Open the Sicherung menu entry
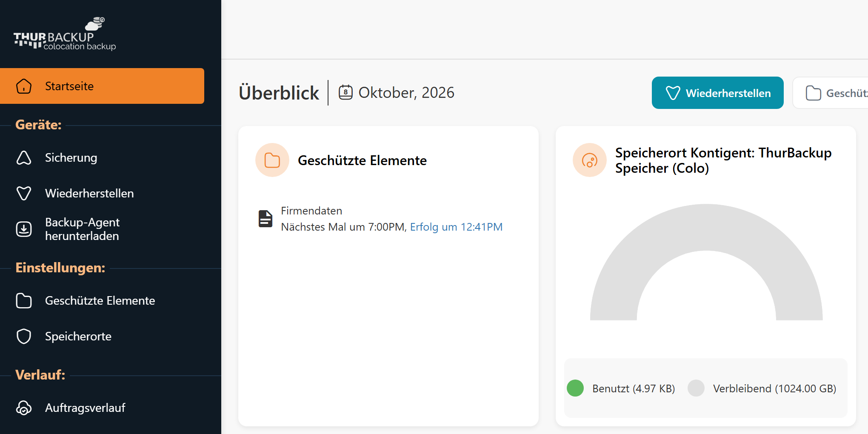Image resolution: width=868 pixels, height=434 pixels. pos(71,157)
